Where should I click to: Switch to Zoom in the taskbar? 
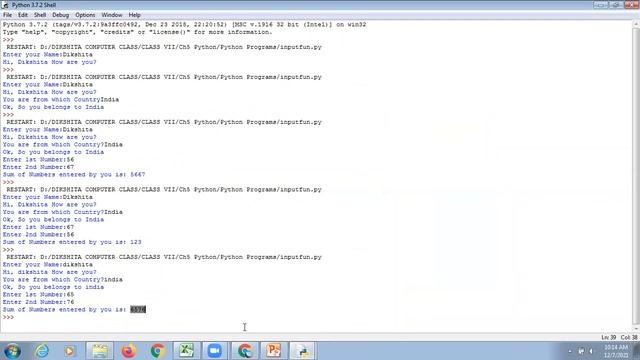pyautogui.click(x=215, y=351)
